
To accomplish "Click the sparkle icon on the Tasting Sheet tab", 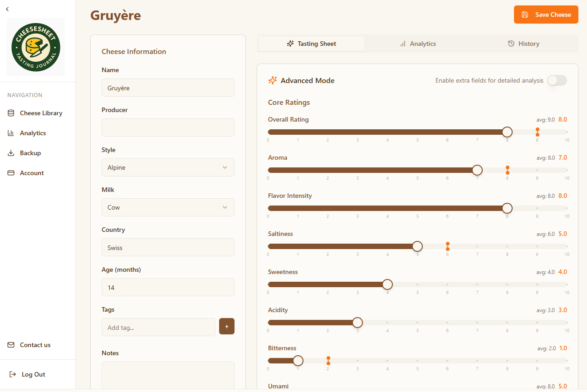I will coord(290,44).
